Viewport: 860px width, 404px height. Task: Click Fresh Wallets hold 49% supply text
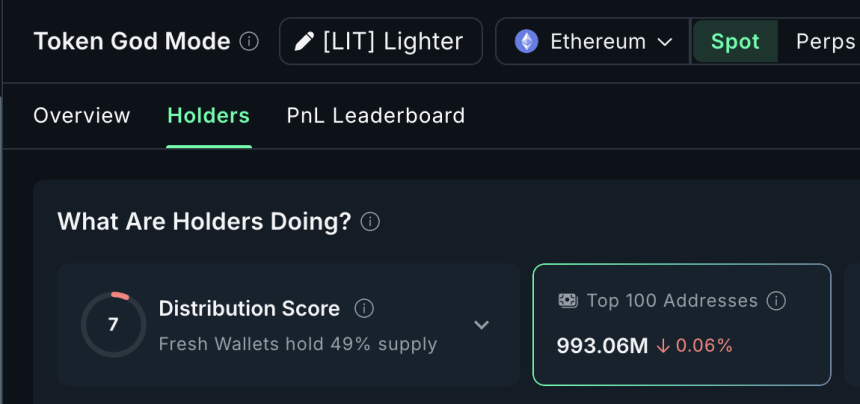click(x=298, y=344)
